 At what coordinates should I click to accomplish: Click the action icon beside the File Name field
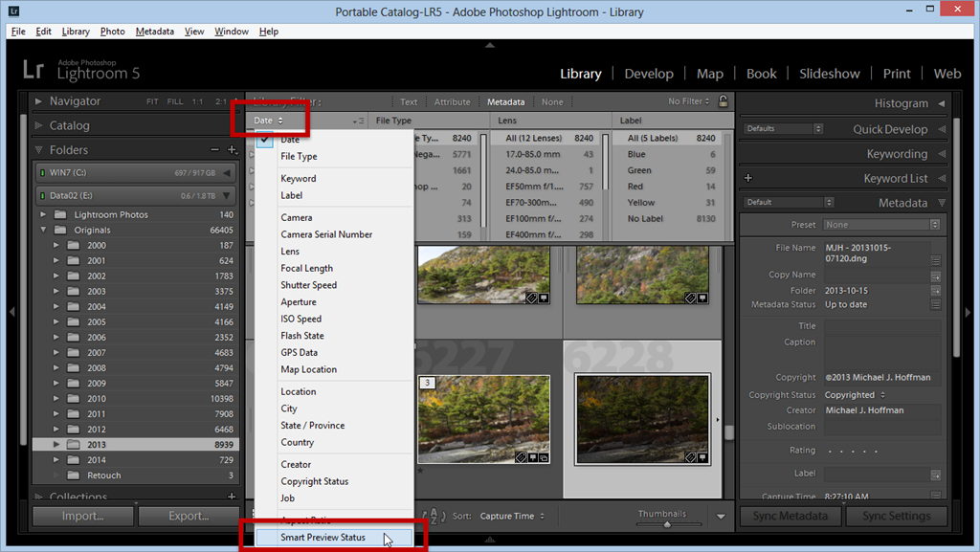tap(936, 260)
